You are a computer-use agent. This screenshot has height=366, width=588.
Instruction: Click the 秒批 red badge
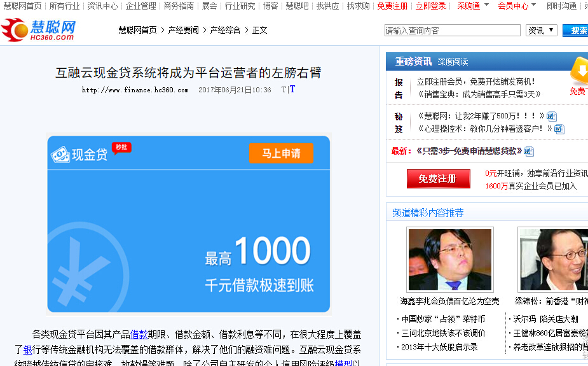[121, 148]
